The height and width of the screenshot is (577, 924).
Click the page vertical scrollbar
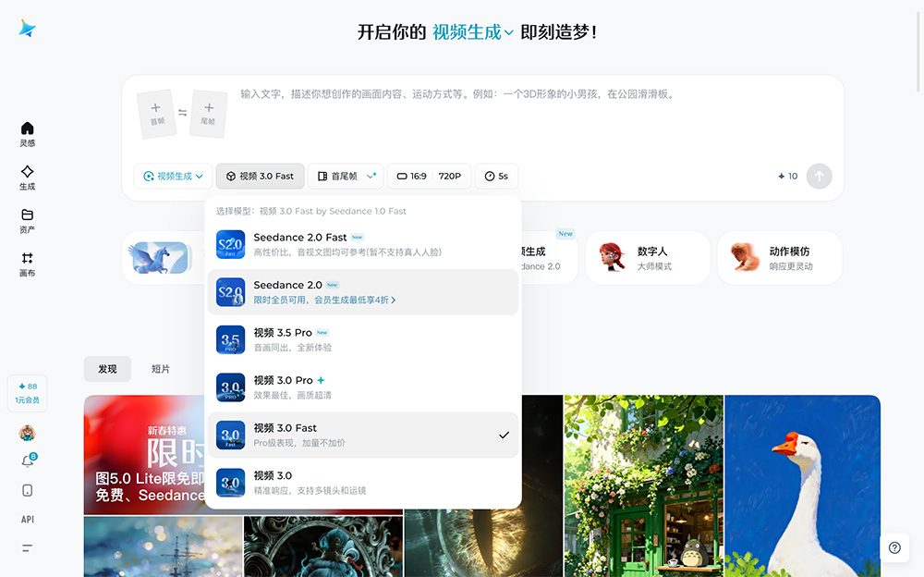click(x=918, y=50)
